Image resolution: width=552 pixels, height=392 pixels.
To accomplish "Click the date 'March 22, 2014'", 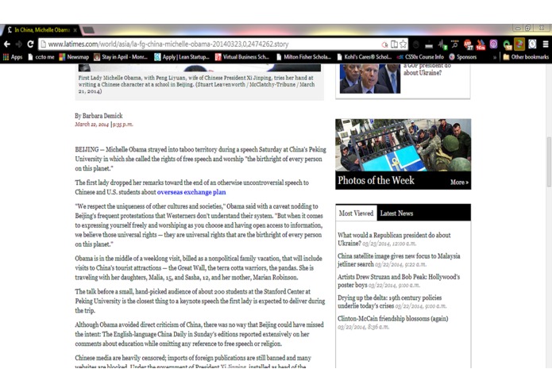I will click(x=91, y=124).
